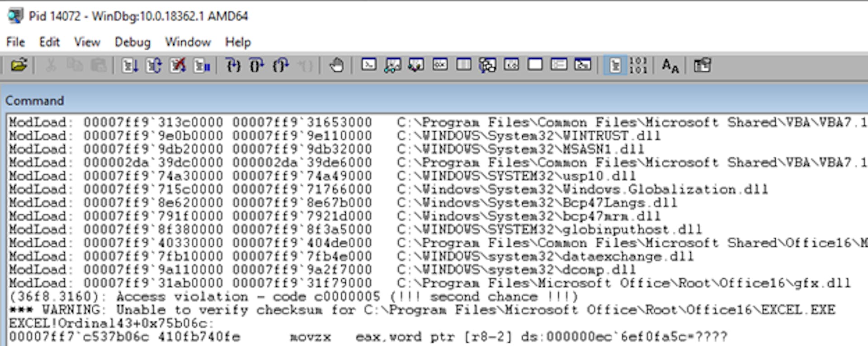
Task: Click the address 000002da`39dc0000
Action: tap(153, 162)
